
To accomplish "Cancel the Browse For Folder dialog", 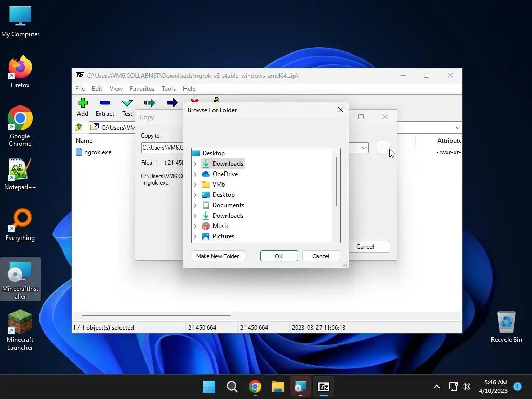I will click(321, 256).
